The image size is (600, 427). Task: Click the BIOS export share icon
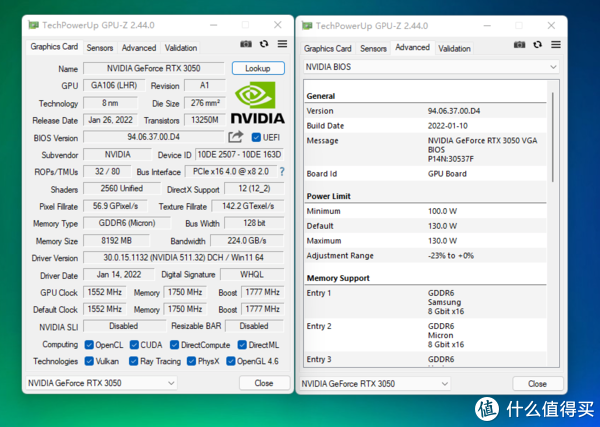[x=236, y=137]
